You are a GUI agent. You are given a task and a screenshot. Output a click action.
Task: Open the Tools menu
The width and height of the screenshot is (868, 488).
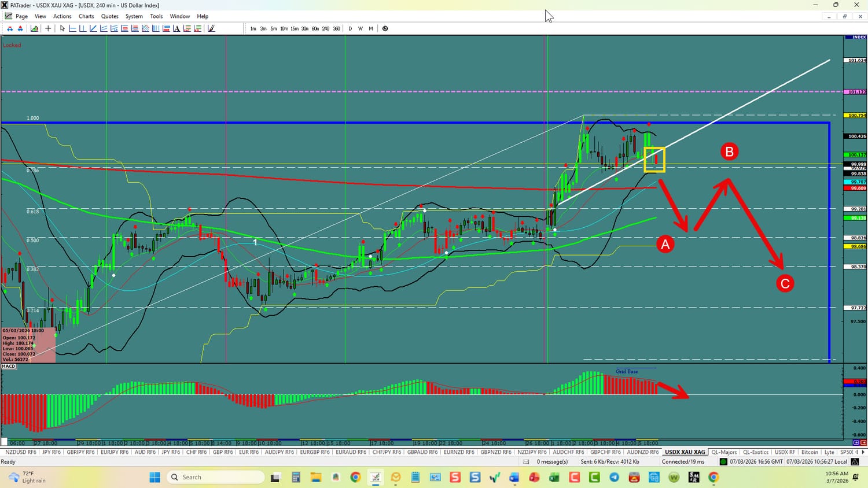156,16
